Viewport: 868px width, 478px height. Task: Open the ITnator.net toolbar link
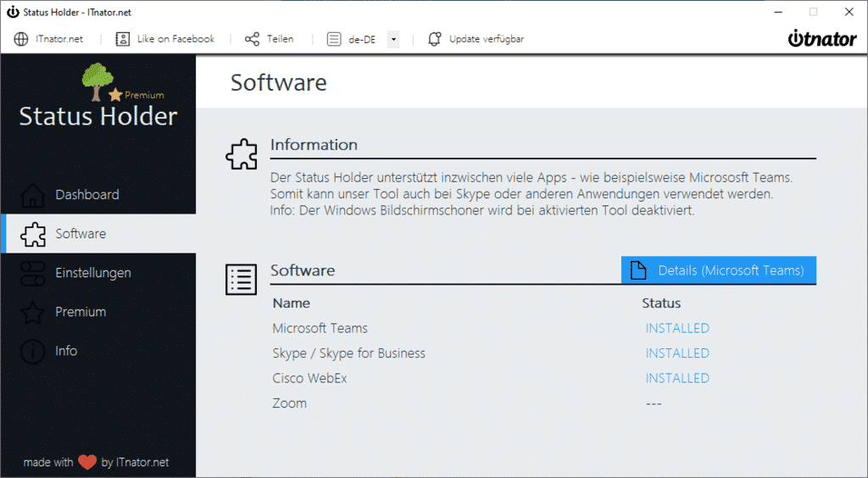pos(59,39)
